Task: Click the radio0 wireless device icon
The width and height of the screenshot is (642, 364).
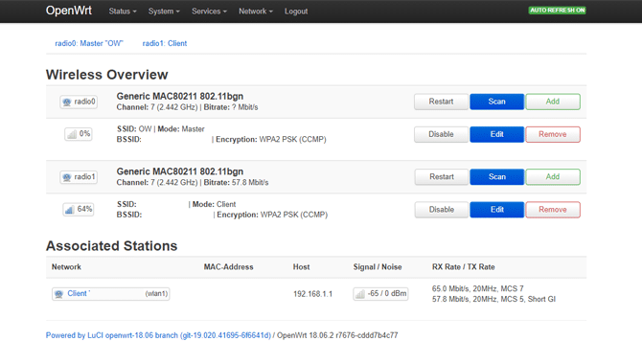Action: pos(67,102)
